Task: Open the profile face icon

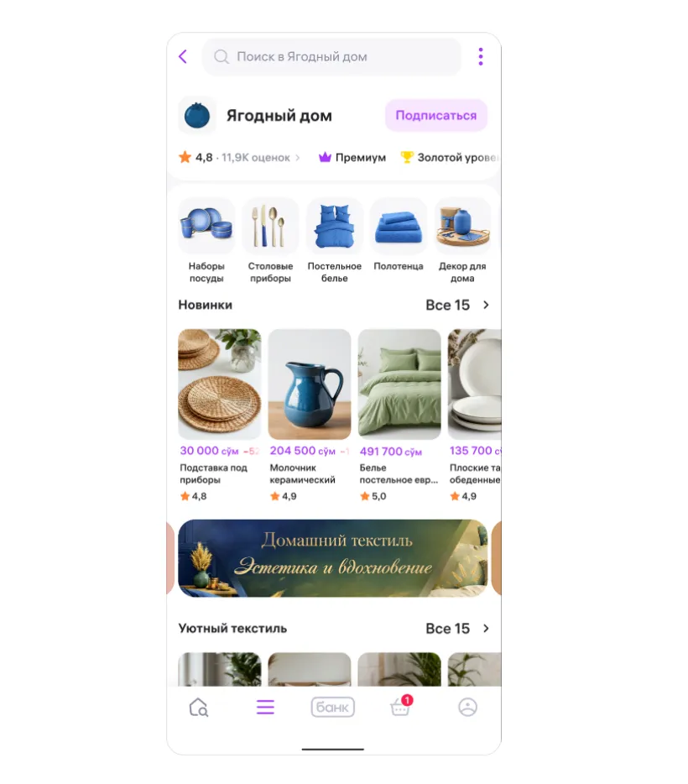Action: (x=467, y=707)
